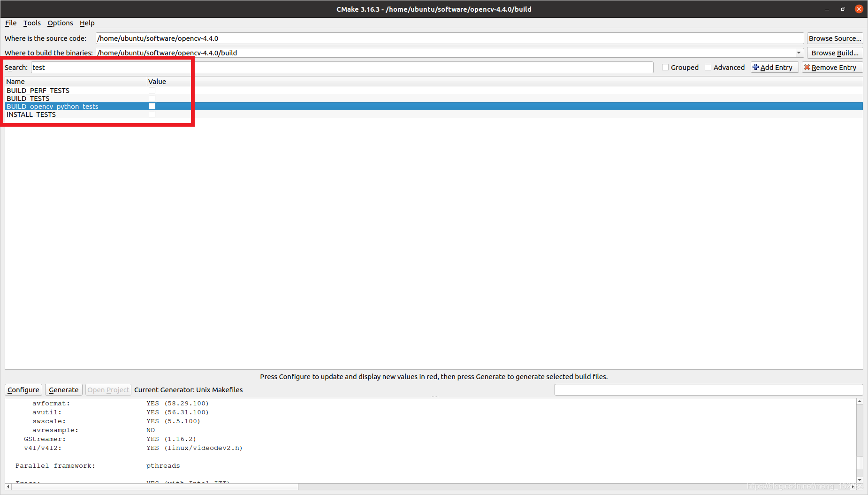Minimize the CMake window
Screen dimensions: 868x495
pyautogui.click(x=827, y=9)
